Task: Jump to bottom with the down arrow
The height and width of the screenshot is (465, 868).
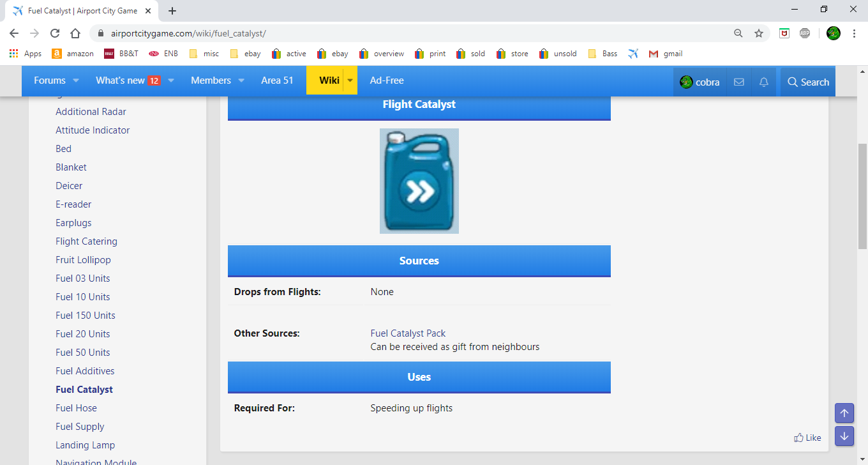Action: 844,436
